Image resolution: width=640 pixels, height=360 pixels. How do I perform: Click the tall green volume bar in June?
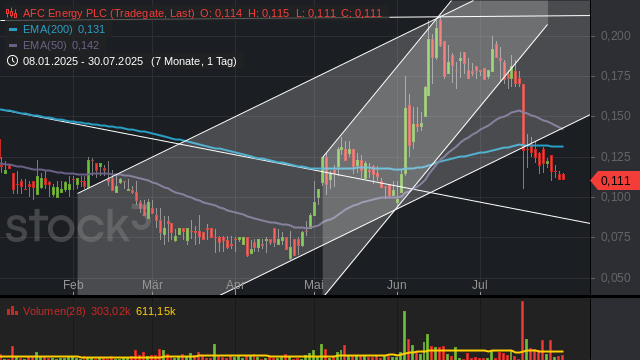pos(404,335)
